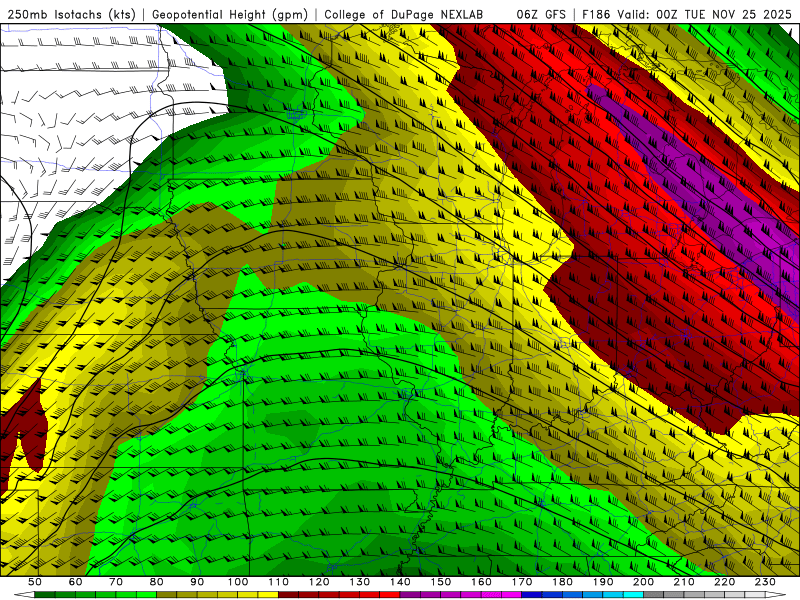The width and height of the screenshot is (800, 600).
Task: Click the '200' value on the color scale
Action: pos(643,582)
